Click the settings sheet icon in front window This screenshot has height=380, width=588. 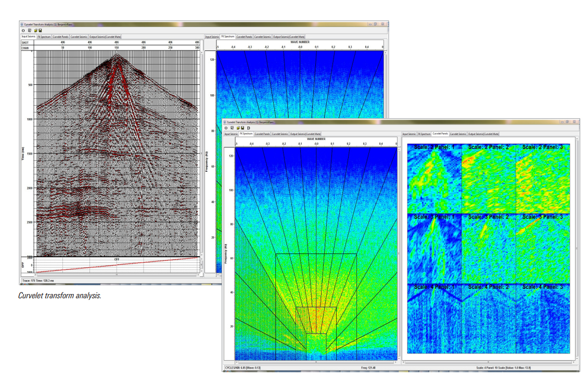click(232, 128)
